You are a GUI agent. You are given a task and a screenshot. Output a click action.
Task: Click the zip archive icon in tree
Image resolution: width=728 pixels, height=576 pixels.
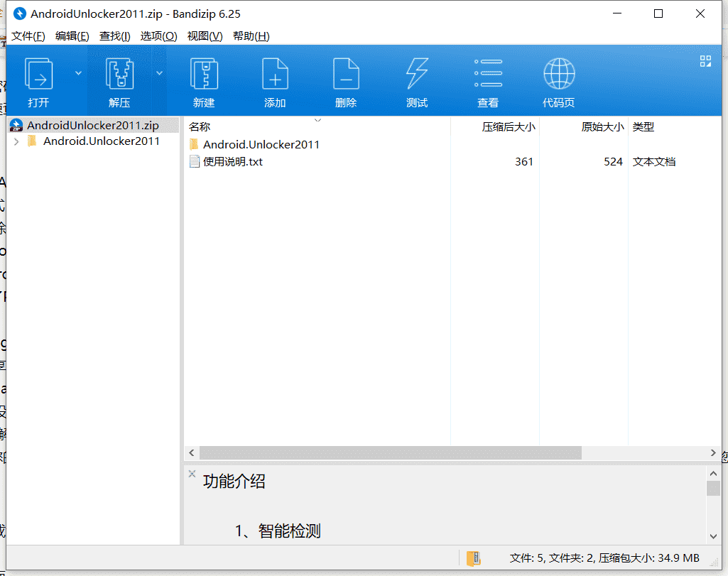[x=16, y=125]
